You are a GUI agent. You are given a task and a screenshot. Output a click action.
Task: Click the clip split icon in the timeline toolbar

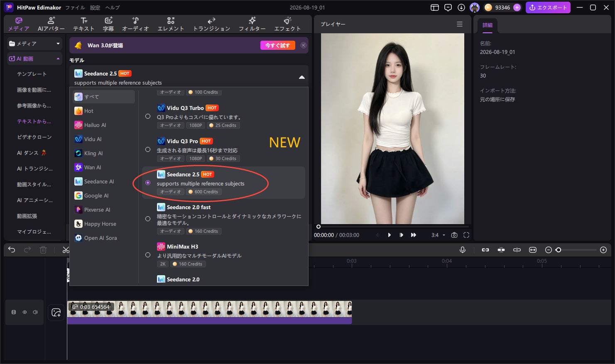[x=517, y=250]
